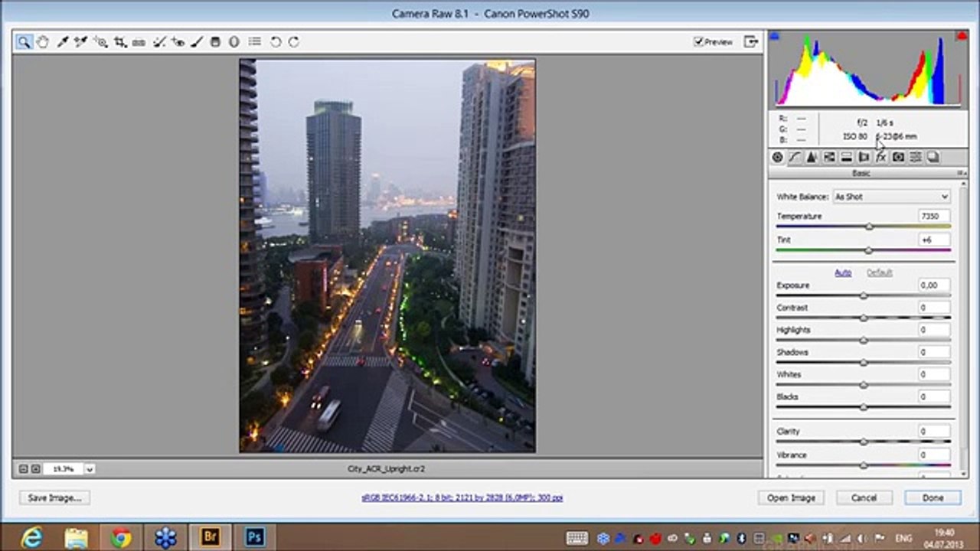980x551 pixels.
Task: Select the Straighten tool
Action: [x=139, y=42]
